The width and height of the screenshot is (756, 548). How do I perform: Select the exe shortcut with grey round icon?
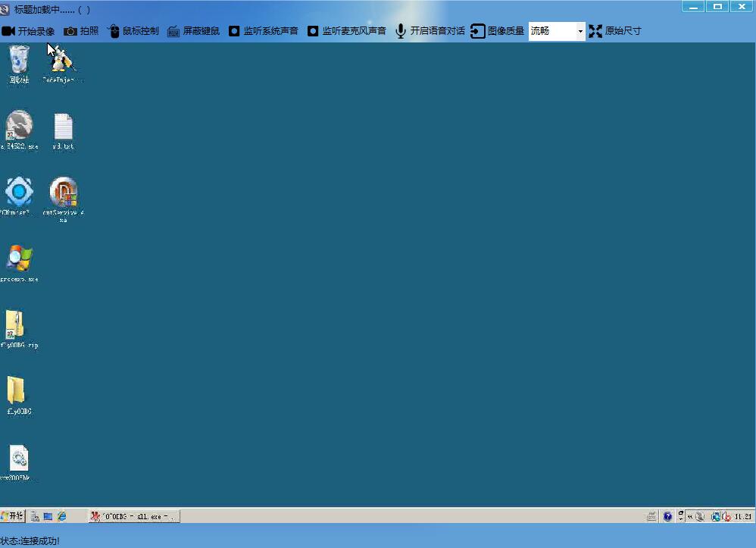pyautogui.click(x=19, y=130)
